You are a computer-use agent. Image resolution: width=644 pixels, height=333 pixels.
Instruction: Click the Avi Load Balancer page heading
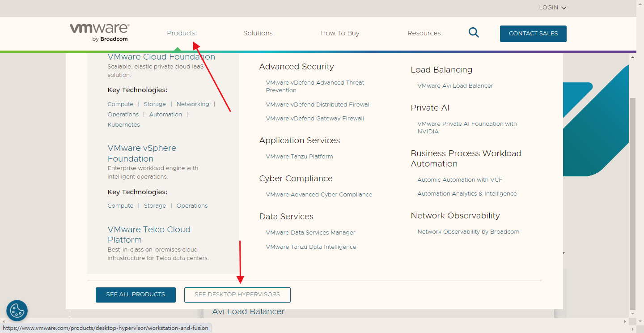pos(248,312)
